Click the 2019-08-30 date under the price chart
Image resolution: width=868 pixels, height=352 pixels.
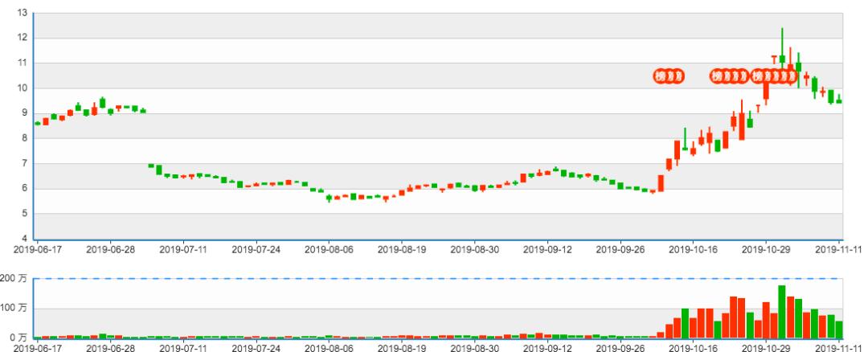pos(474,249)
